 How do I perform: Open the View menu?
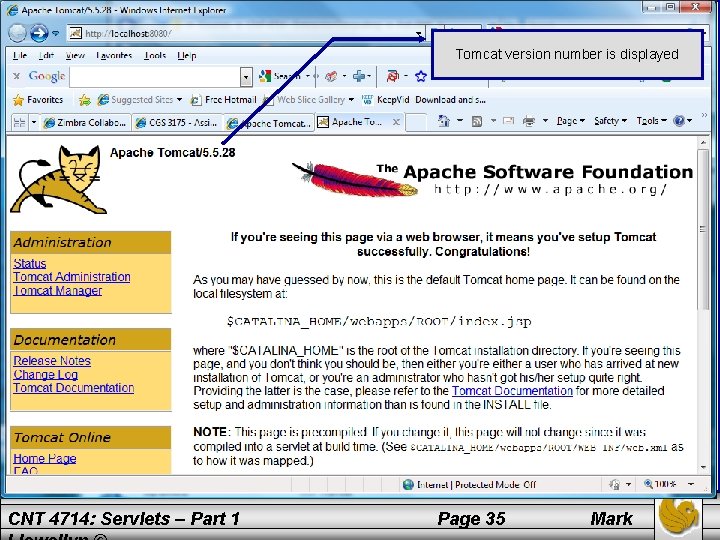tap(75, 56)
